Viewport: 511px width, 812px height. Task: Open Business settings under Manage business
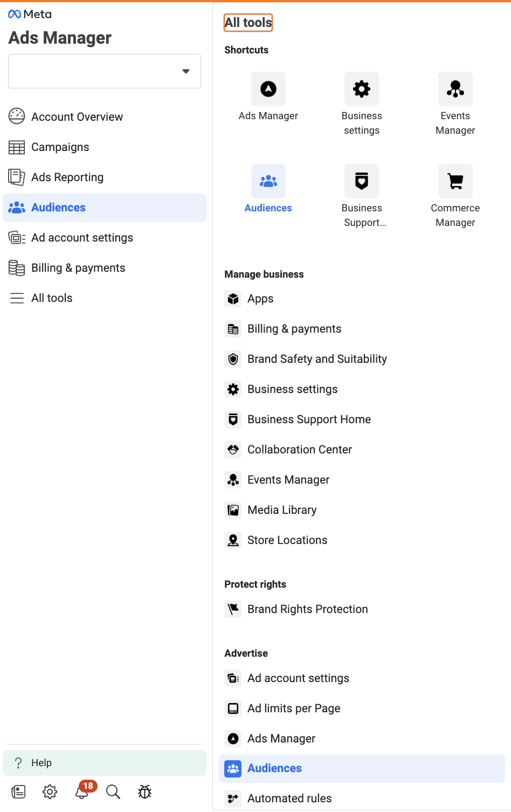tap(362, 389)
